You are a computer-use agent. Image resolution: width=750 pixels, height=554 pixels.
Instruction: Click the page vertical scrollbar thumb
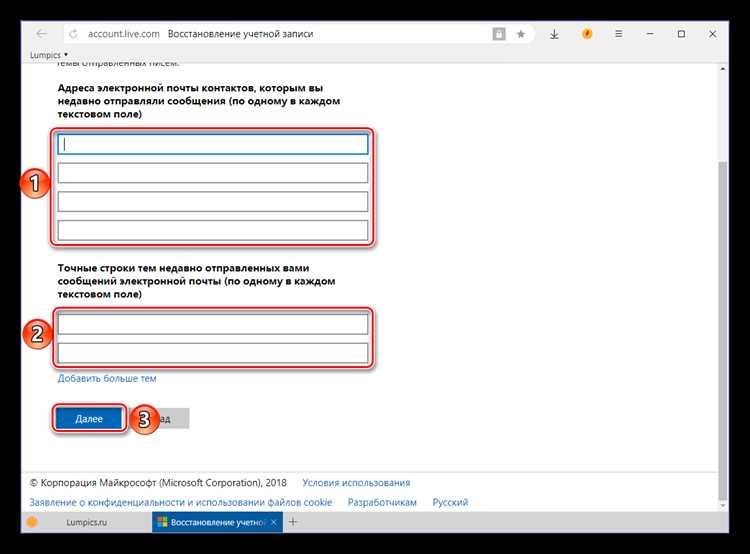point(723,330)
